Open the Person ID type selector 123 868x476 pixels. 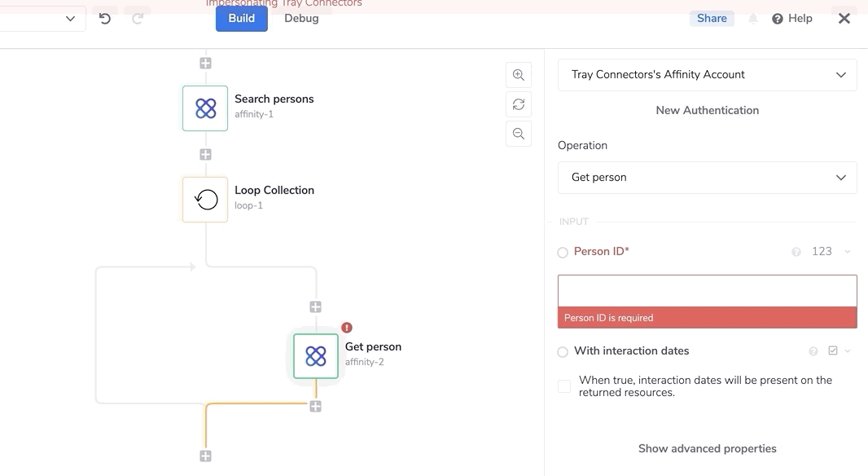830,252
